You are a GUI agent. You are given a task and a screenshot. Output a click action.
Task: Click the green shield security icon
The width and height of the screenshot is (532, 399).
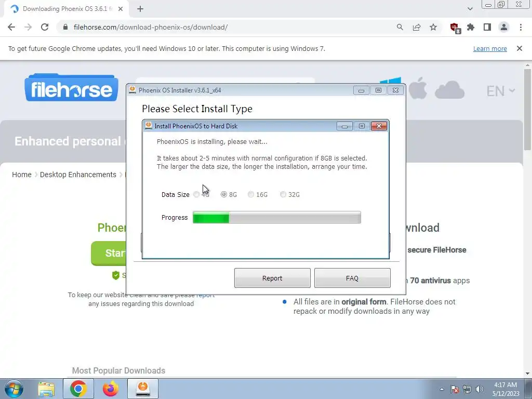(x=116, y=275)
